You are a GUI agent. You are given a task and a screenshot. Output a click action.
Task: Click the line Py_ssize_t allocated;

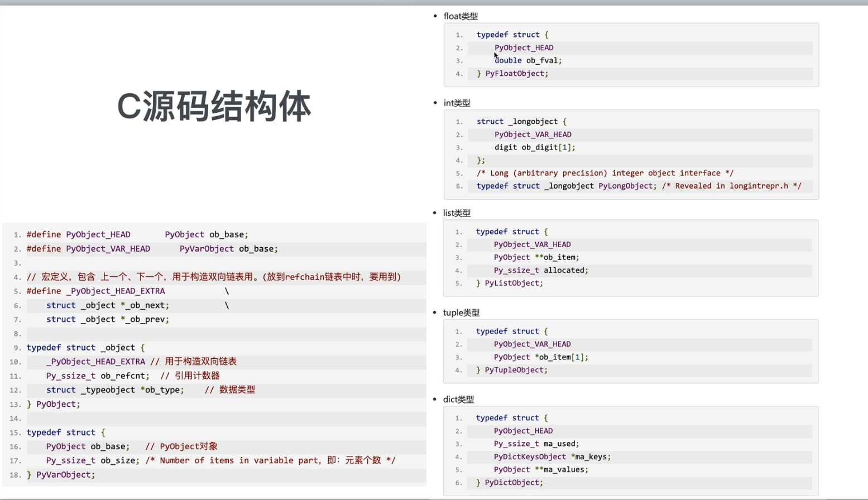click(541, 270)
